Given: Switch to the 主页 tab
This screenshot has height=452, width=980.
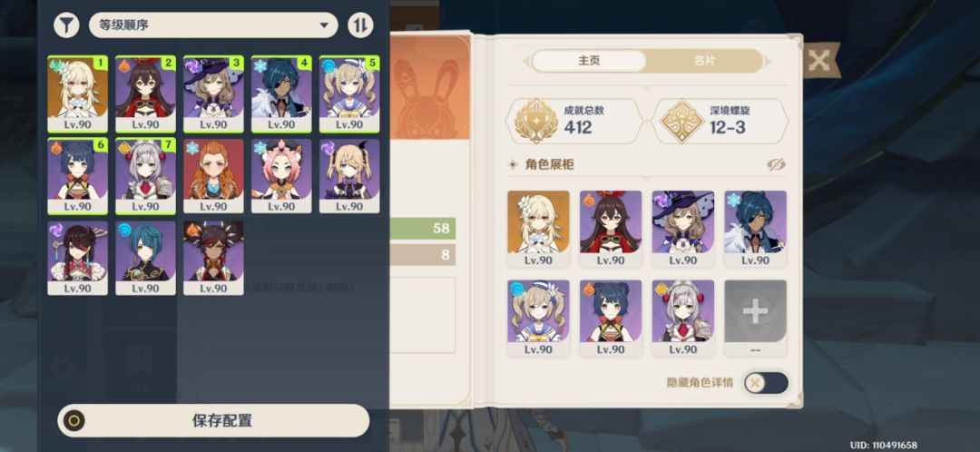Looking at the screenshot, I should pyautogui.click(x=589, y=62).
